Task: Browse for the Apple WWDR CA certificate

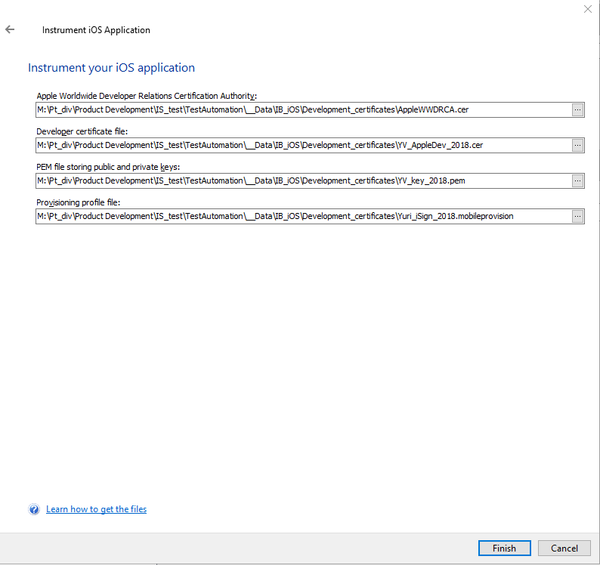Action: pyautogui.click(x=578, y=110)
